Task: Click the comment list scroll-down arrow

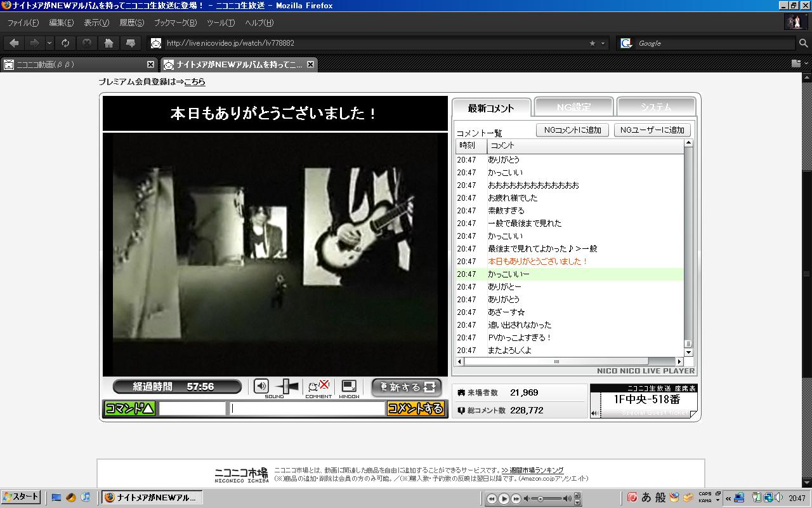Action: pos(688,352)
